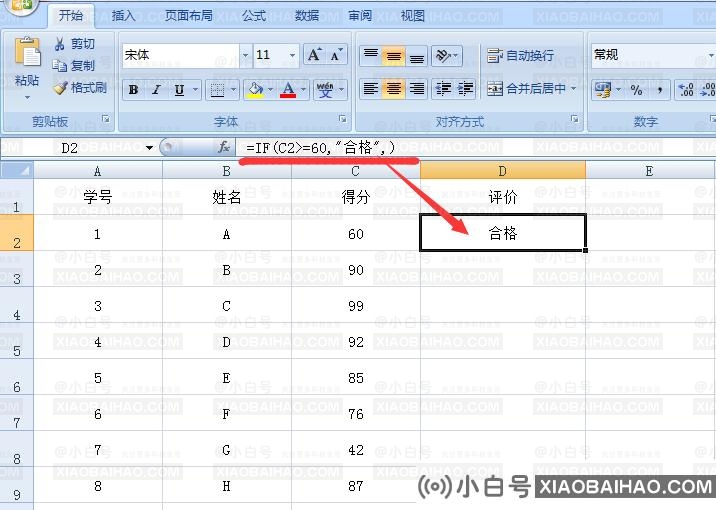This screenshot has width=716, height=510.
Task: Open alignment (对齐方式) dialog launcher
Action: pyautogui.click(x=574, y=119)
